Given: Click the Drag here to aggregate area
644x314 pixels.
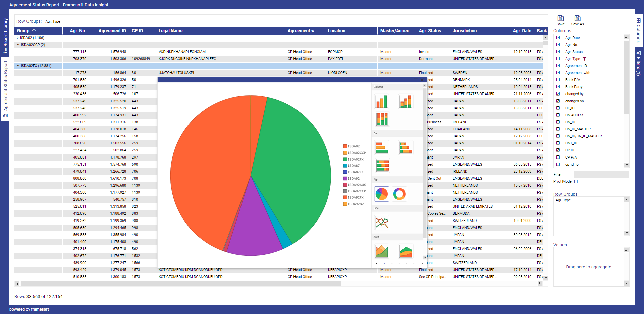Looking at the screenshot, I should 588,267.
